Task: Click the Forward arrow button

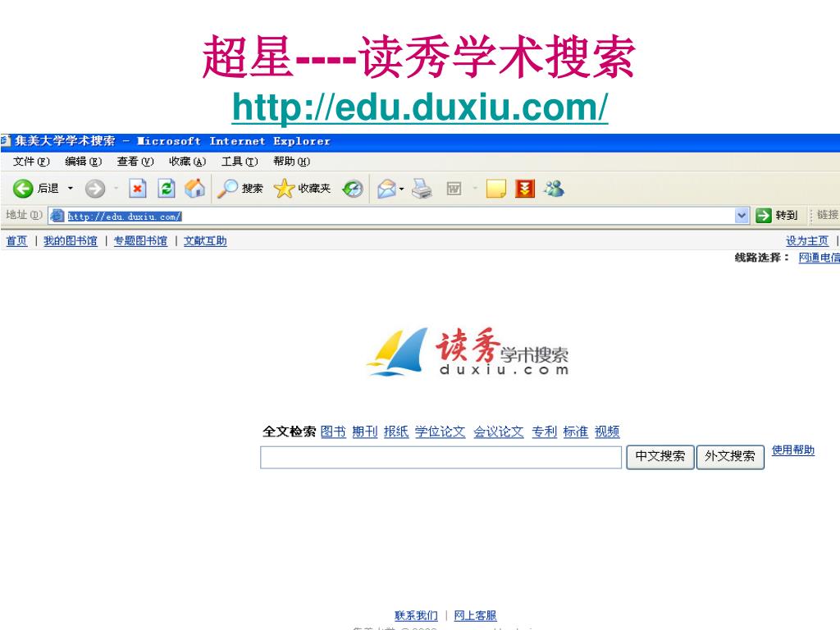Action: (95, 189)
